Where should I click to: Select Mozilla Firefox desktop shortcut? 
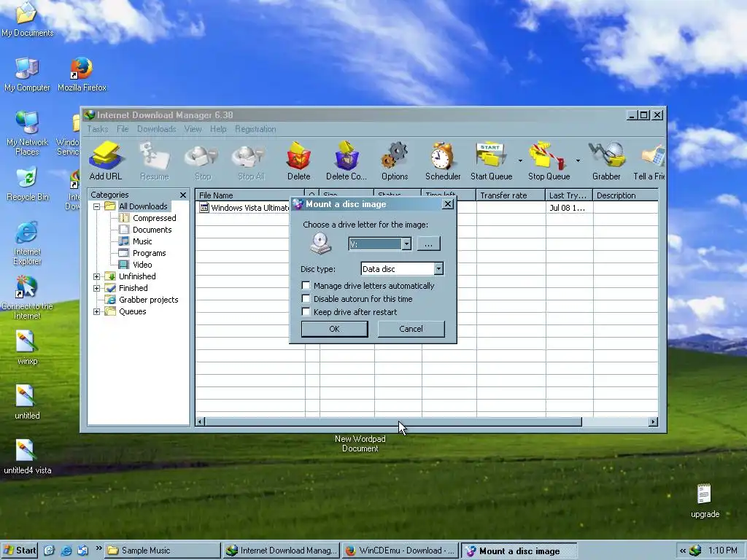coord(82,74)
